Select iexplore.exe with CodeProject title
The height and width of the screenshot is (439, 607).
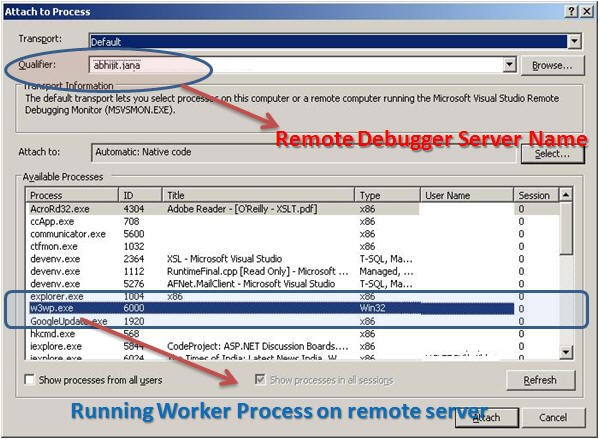[292, 346]
